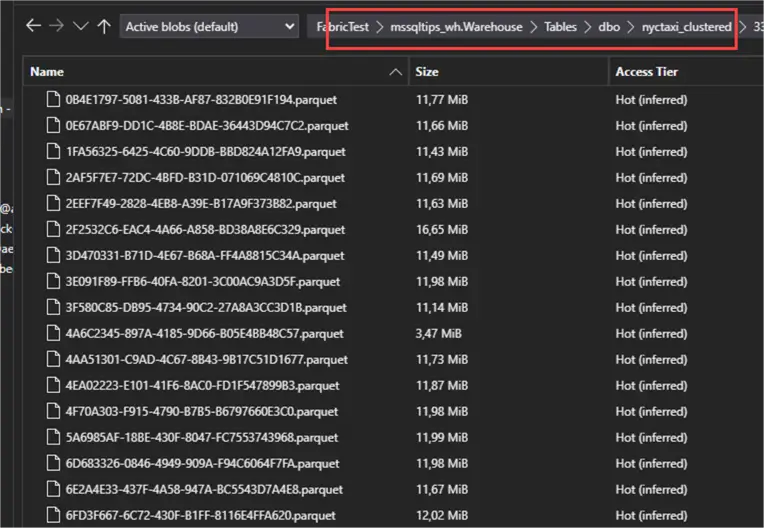
Task: Select 2F2532C6-EAC4-4A66-A858-BD38A8E6C329.parquet file name
Action: 205,229
